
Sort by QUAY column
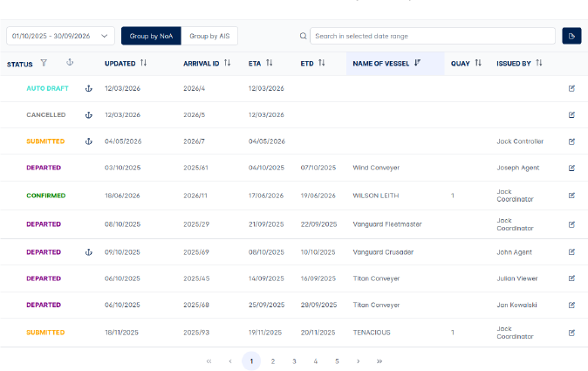point(478,63)
